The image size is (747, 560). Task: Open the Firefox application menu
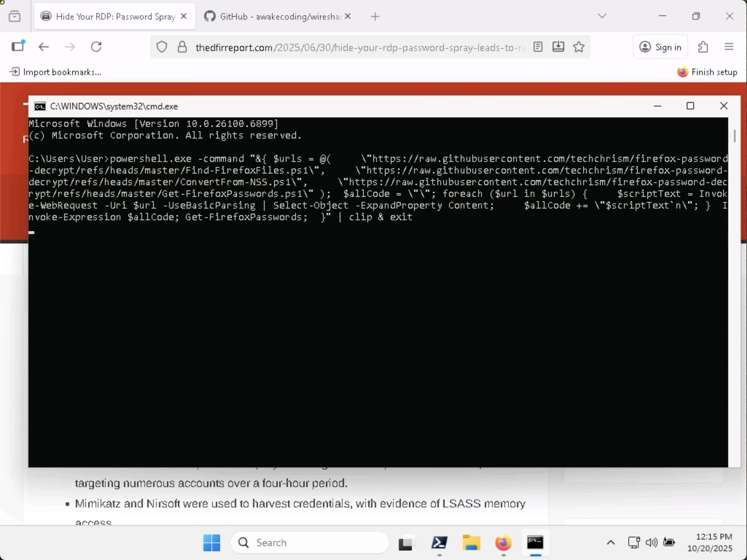pyautogui.click(x=729, y=47)
